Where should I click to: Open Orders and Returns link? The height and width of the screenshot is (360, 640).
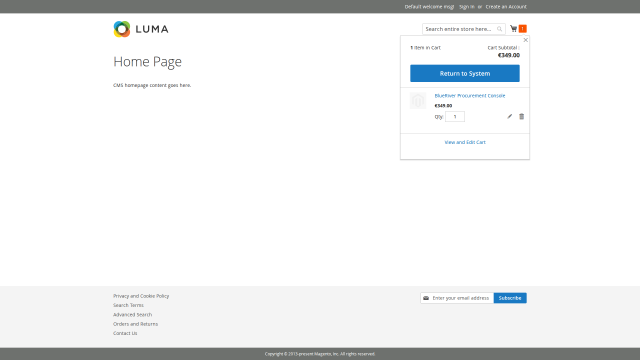(135, 324)
